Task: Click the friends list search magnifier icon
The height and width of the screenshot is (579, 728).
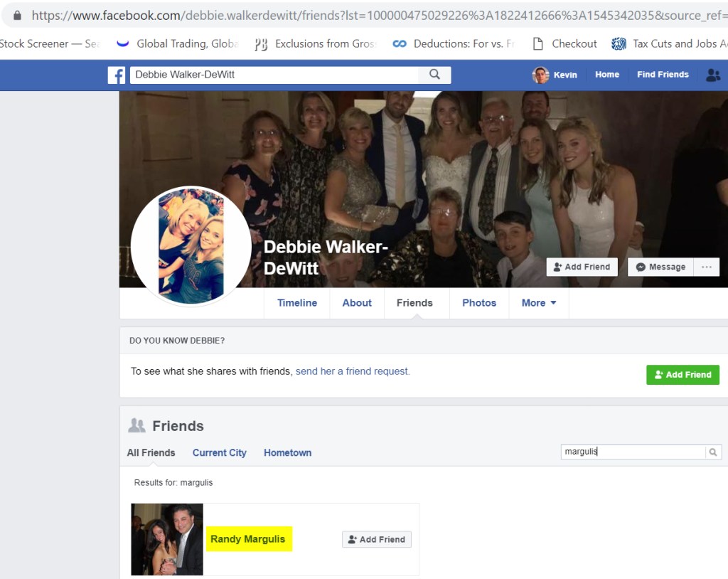Action: (712, 452)
